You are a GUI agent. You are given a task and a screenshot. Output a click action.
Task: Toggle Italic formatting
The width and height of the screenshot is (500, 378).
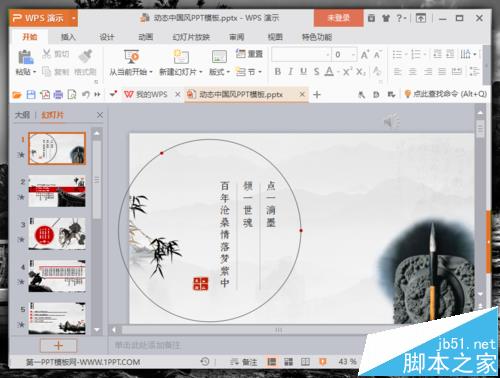(290, 71)
